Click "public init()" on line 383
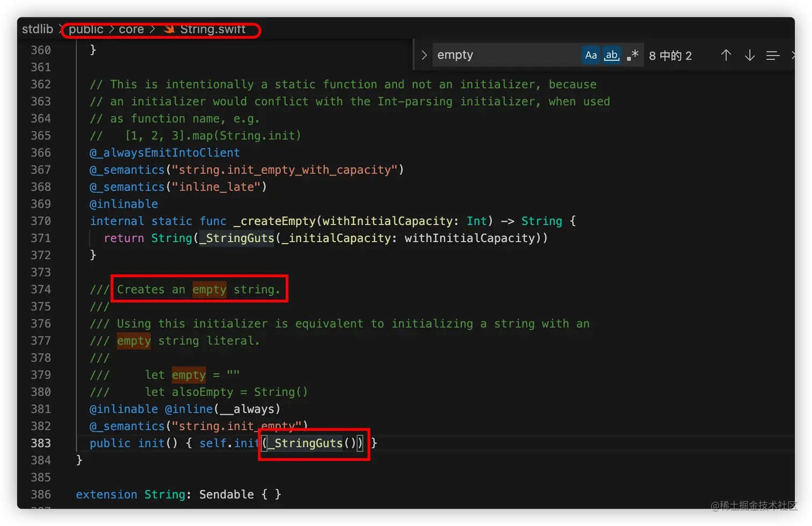The image size is (812, 526). (134, 443)
